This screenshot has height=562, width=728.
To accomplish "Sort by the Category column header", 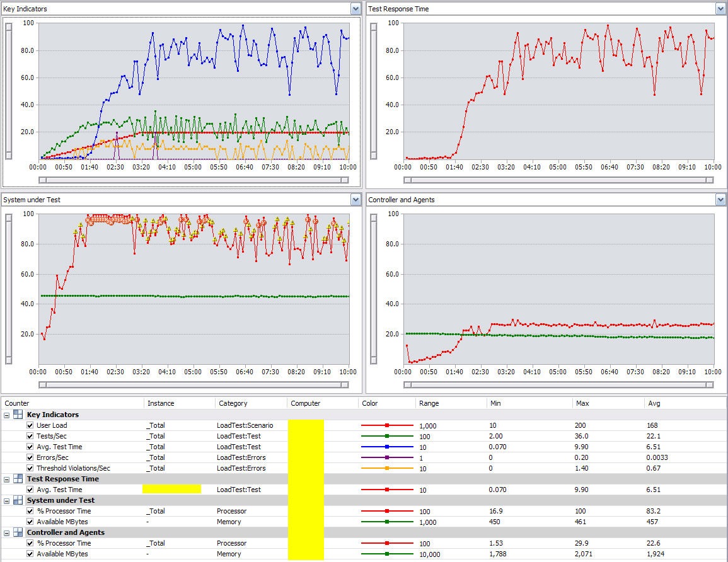I will point(251,403).
